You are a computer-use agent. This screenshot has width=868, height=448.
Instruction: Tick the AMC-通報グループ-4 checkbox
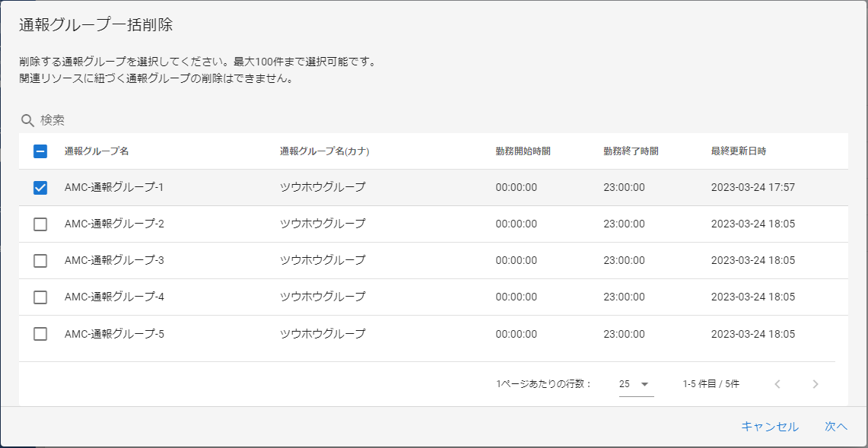coord(40,297)
